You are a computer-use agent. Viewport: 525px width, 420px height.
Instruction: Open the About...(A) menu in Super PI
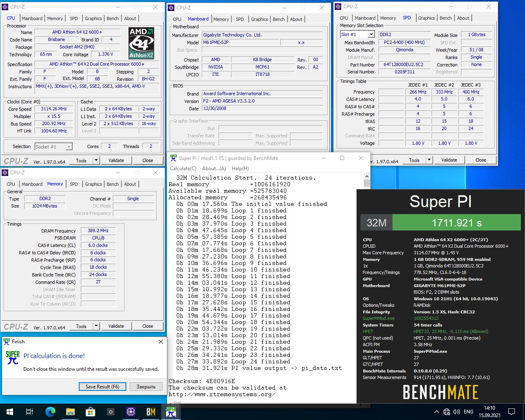[214, 169]
